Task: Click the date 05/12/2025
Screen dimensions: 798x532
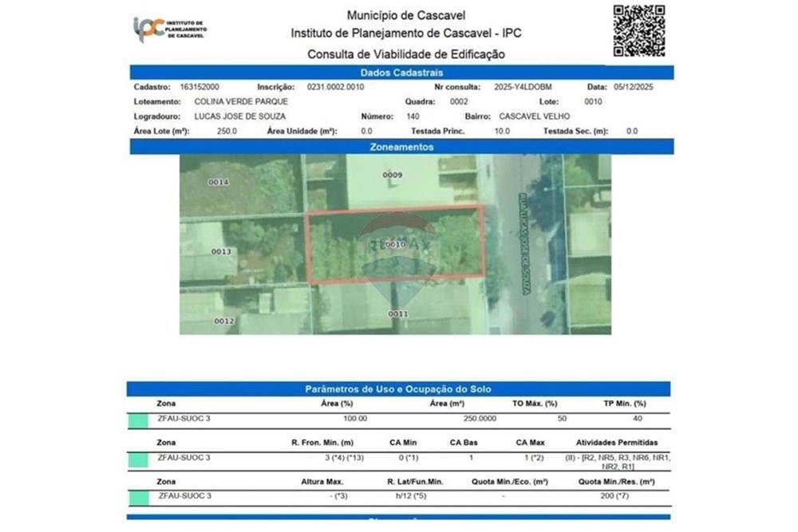Action: 633,87
